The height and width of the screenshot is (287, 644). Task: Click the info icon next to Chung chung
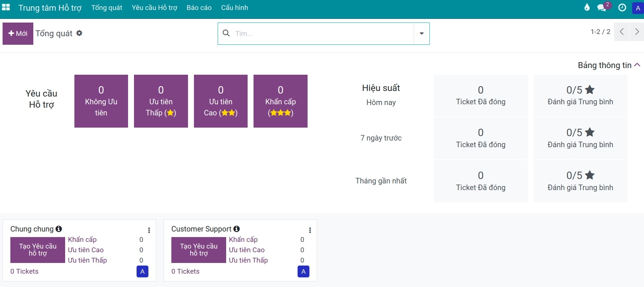(59, 229)
